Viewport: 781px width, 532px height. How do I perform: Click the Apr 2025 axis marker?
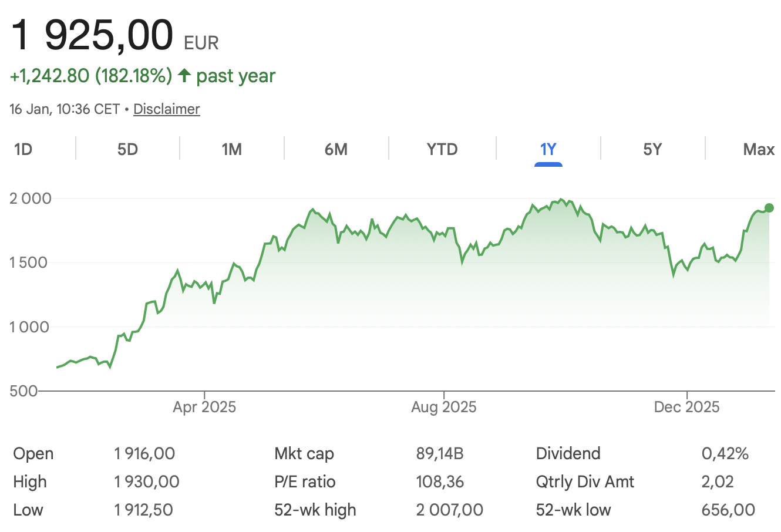(x=204, y=407)
